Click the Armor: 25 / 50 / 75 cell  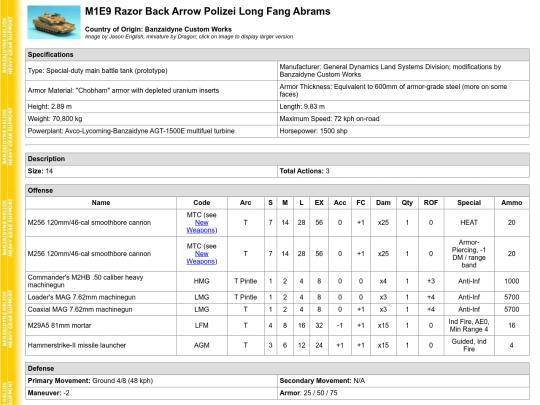pos(403,393)
